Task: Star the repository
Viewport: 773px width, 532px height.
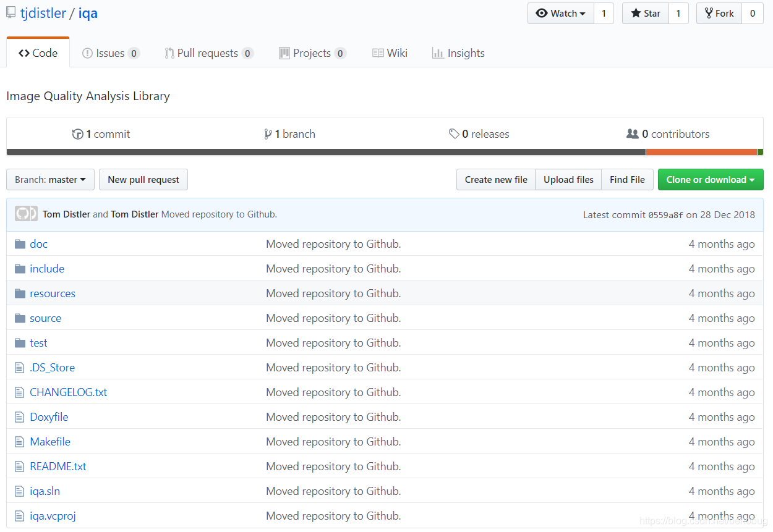Action: (646, 14)
